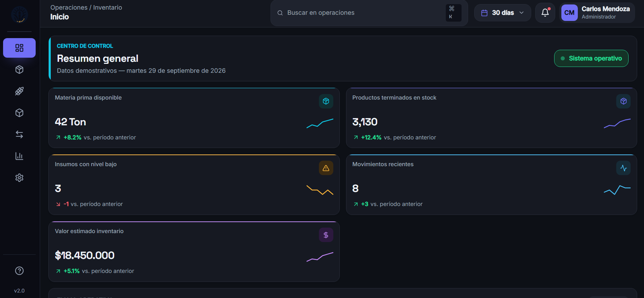Click the Movimientos recientes sparkline
Viewport: 644px width, 298px height.
point(617,190)
